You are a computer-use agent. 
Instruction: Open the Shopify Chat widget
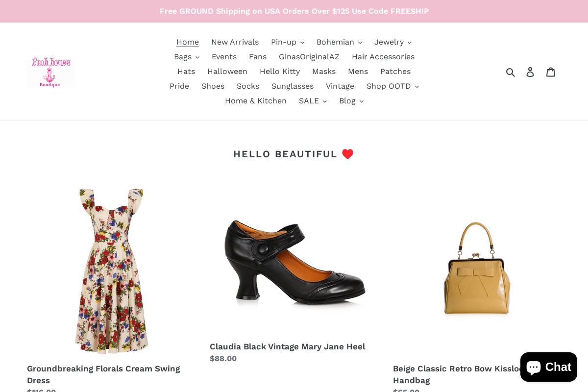(x=549, y=367)
